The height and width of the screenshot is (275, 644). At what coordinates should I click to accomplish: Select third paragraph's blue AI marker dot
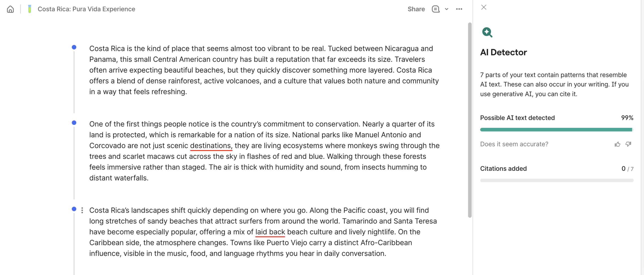coord(74,209)
